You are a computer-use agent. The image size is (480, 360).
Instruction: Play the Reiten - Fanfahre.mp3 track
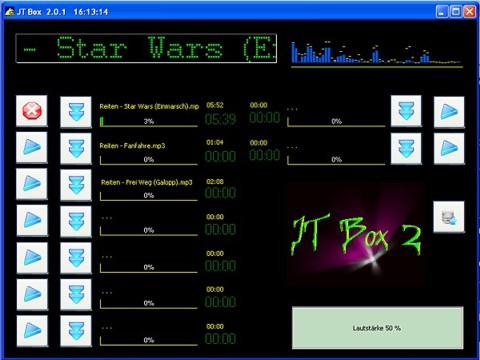(x=32, y=147)
